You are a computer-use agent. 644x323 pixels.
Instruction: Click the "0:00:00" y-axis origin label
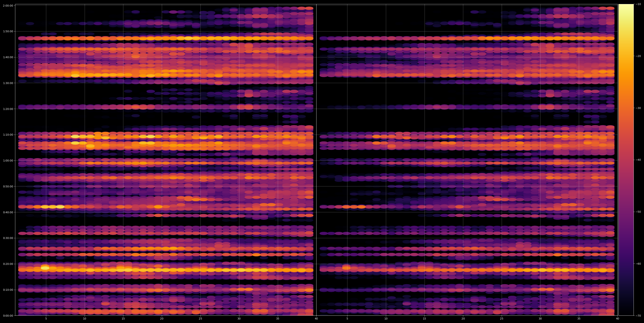(x=8, y=316)
